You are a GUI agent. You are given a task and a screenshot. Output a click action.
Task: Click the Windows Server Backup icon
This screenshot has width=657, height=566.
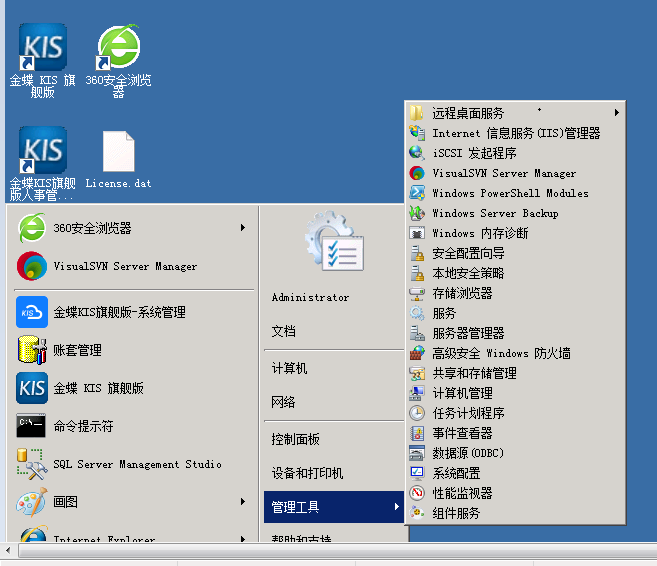point(417,213)
